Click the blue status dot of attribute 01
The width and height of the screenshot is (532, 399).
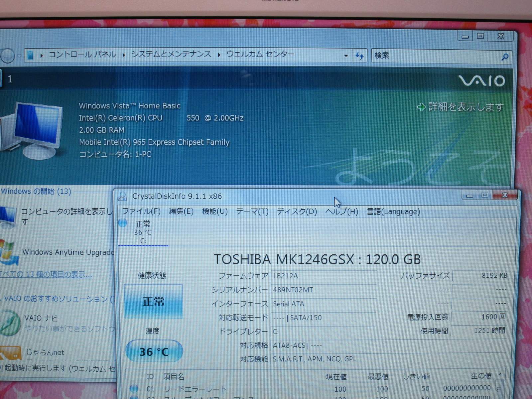(x=134, y=388)
